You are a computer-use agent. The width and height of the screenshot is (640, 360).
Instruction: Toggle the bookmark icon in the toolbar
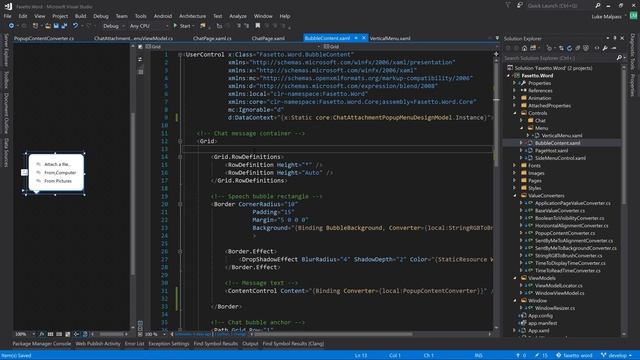(x=258, y=26)
